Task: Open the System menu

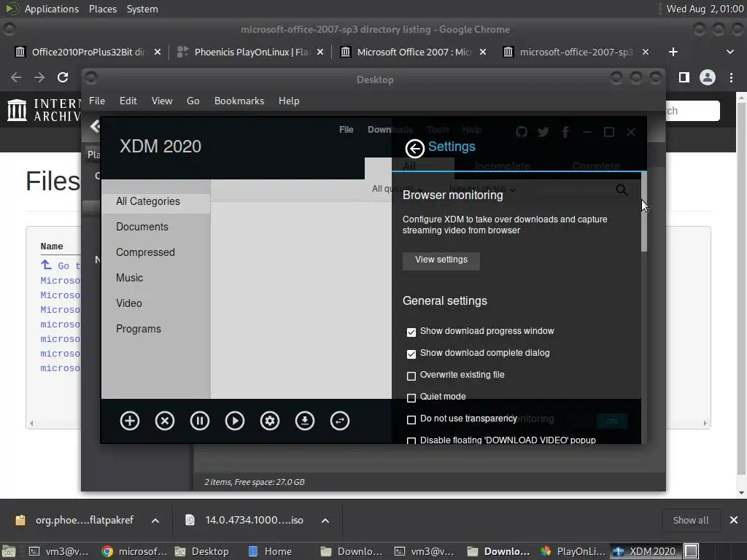Action: (x=142, y=9)
